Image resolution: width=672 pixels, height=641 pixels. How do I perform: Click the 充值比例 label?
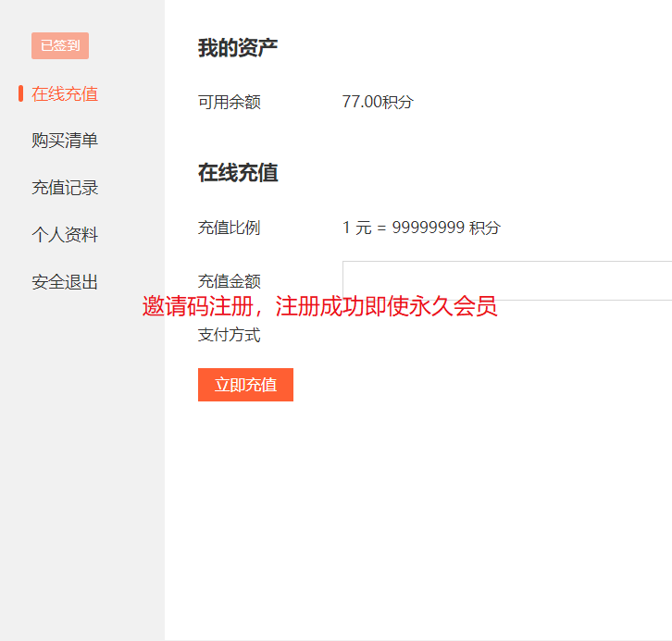coord(230,228)
